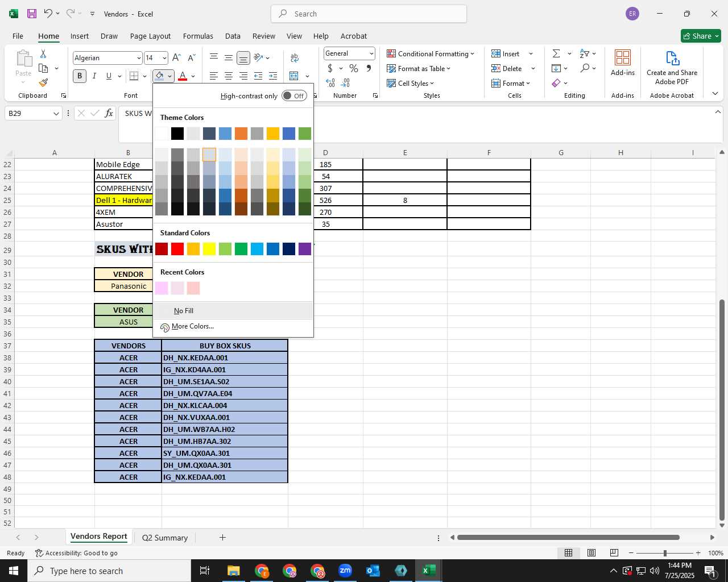Click the Paste clipboard icon
Image resolution: width=728 pixels, height=582 pixels.
(23, 58)
